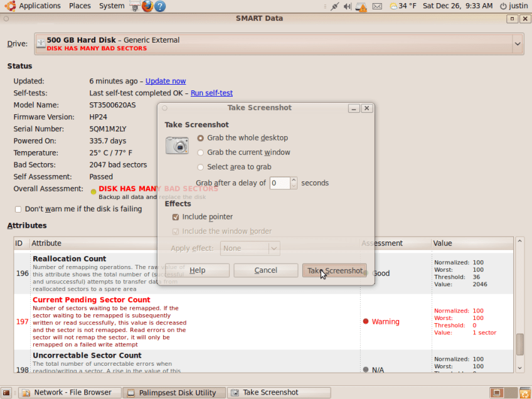The width and height of the screenshot is (532, 399).
Task: Click the delay seconds input field
Action: pos(280,183)
